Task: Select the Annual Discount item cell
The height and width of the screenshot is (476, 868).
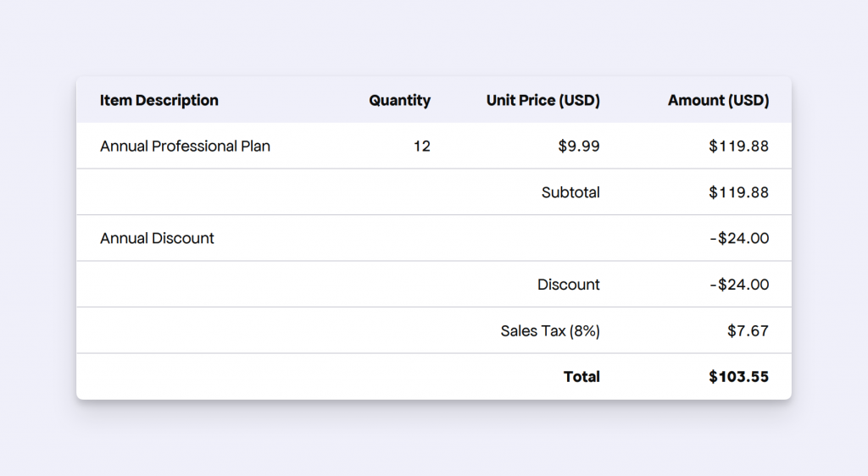Action: click(x=157, y=238)
